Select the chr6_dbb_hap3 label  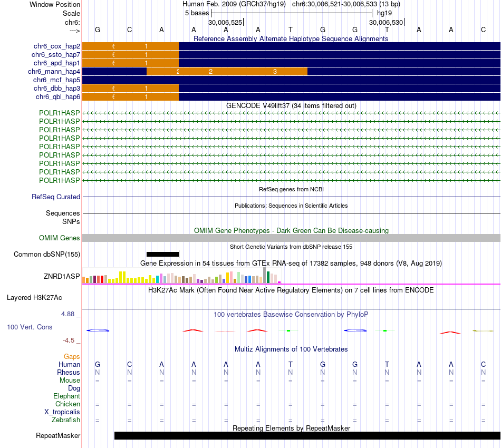[x=56, y=88]
